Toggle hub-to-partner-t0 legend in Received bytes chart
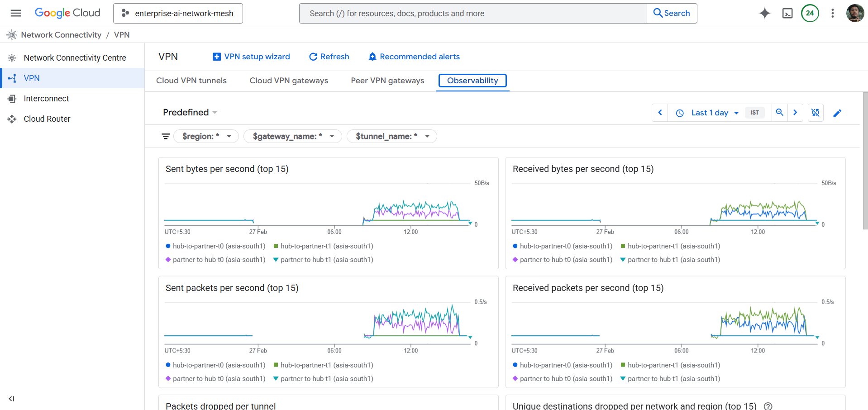Screen dimensions: 868x410 563,246
